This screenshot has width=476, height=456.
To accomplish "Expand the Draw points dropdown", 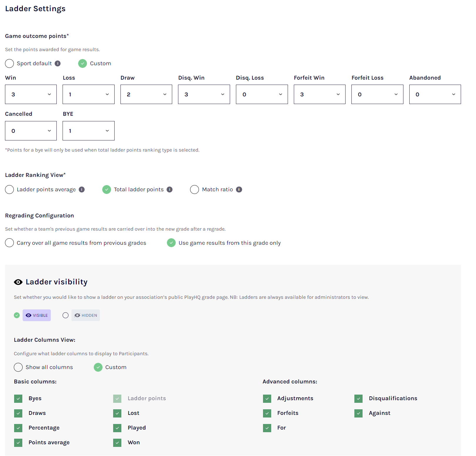I will (146, 94).
